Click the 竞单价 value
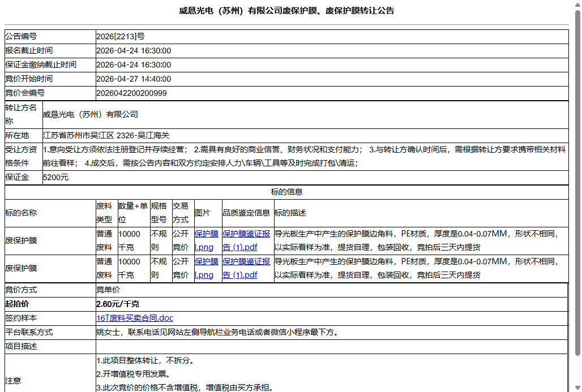This screenshot has width=582, height=392. click(x=108, y=290)
